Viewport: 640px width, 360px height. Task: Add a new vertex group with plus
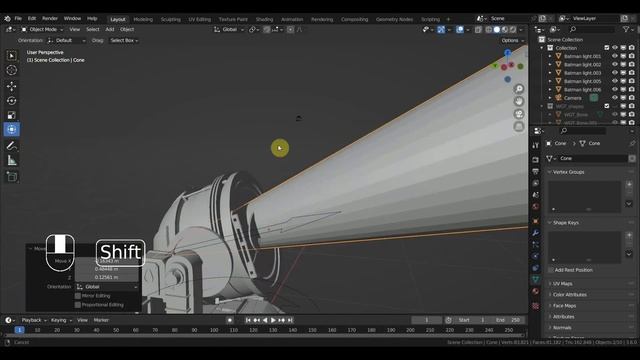(629, 184)
